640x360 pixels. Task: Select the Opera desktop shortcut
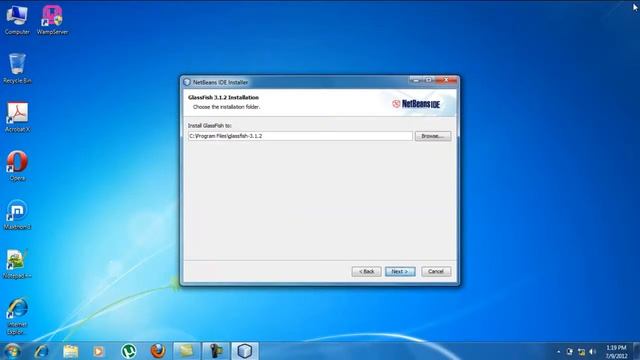[x=17, y=166]
